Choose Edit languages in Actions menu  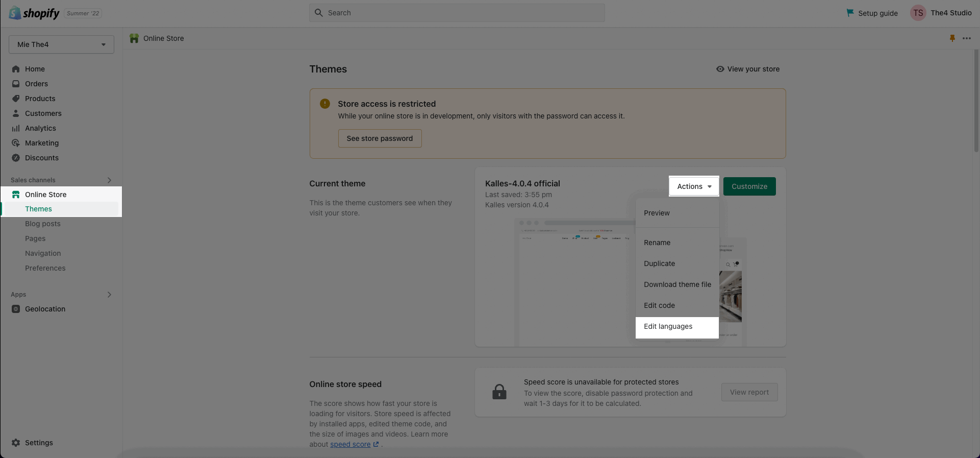[677, 326]
